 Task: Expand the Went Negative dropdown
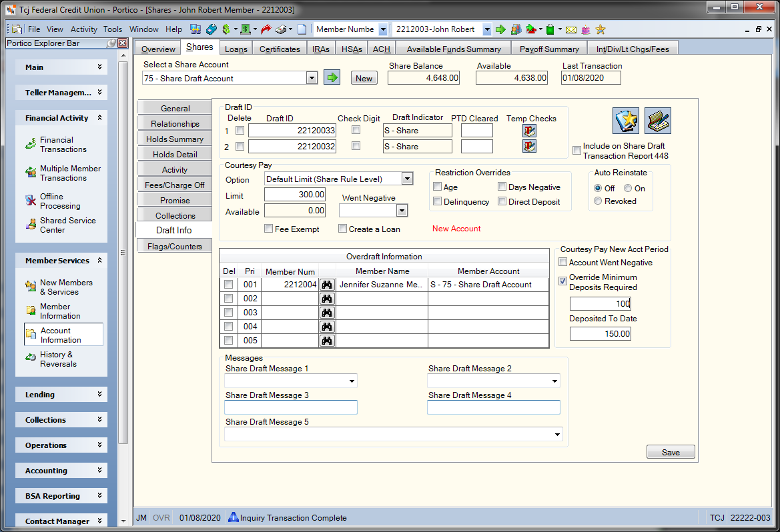coord(402,211)
